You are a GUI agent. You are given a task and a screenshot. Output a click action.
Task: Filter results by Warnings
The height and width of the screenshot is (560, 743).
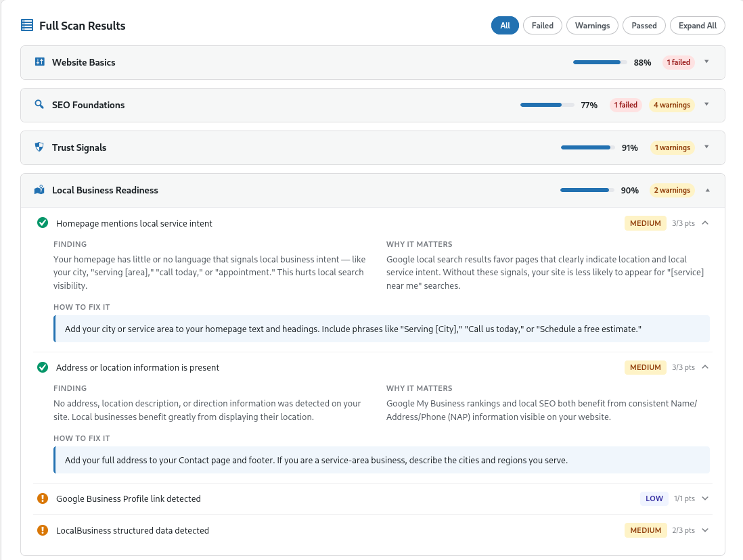pyautogui.click(x=592, y=26)
